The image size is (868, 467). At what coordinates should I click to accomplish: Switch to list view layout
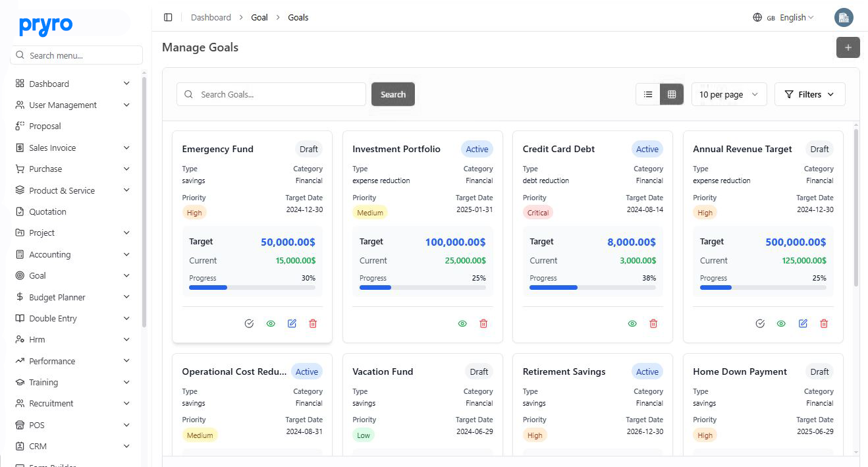click(648, 94)
